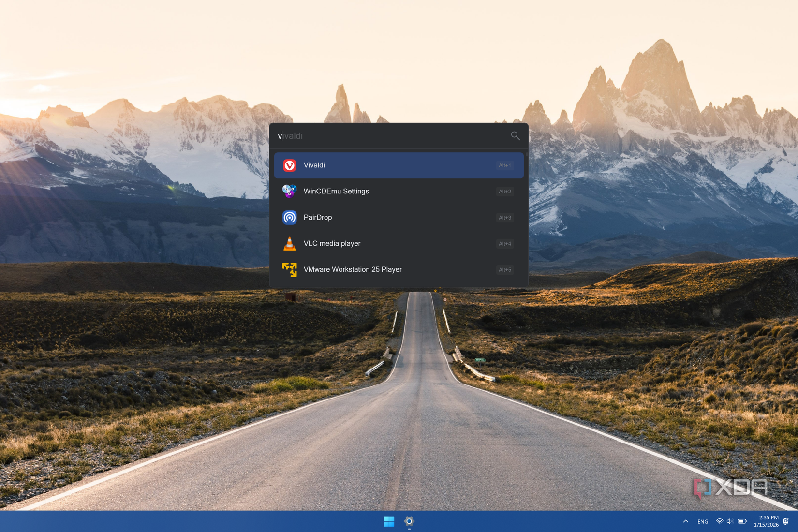This screenshot has width=798, height=532.
Task: Start VLC via the traffic cone icon
Action: tap(289, 243)
